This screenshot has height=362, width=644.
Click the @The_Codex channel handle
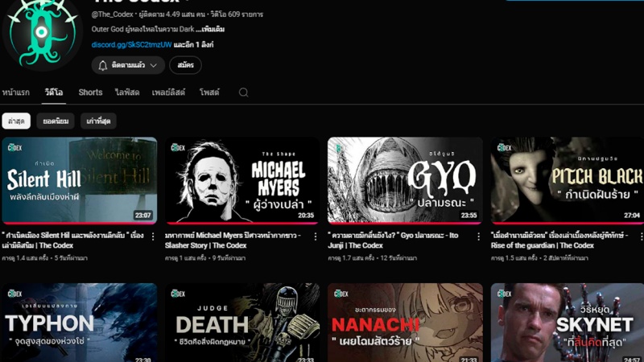(x=112, y=14)
